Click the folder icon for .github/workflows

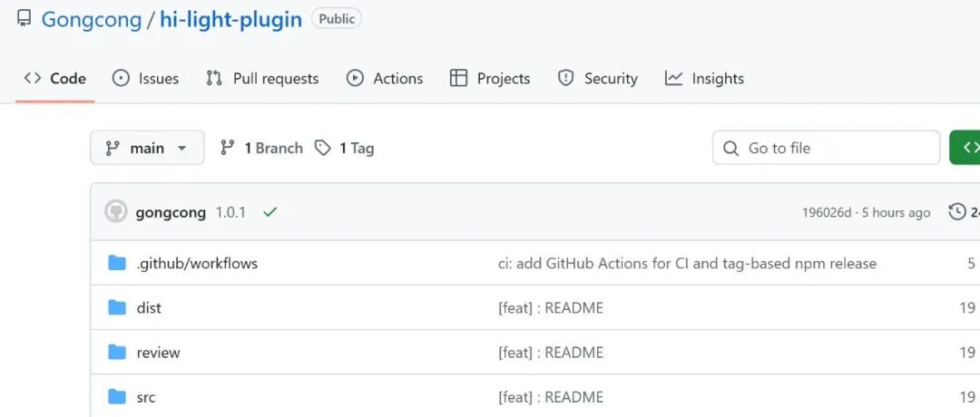point(117,263)
